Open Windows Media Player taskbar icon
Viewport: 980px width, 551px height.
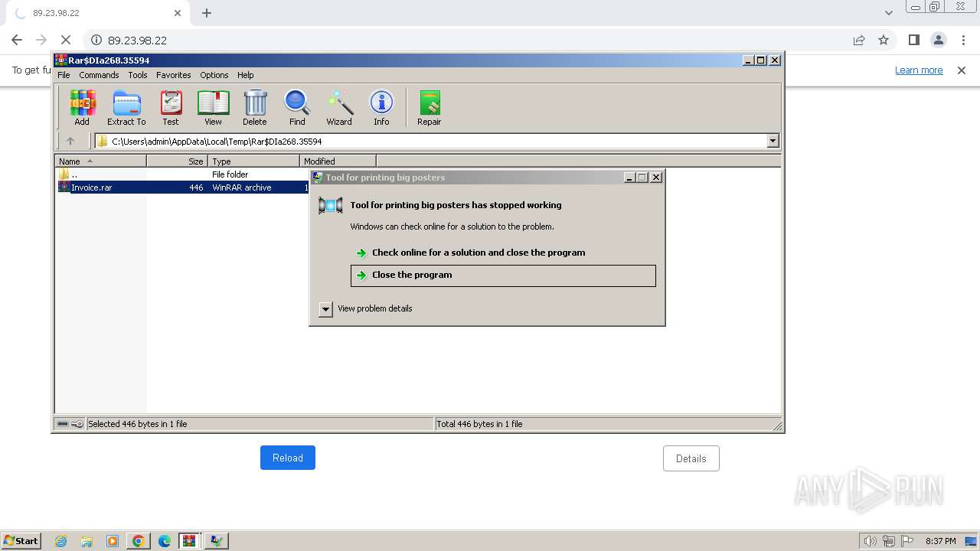pyautogui.click(x=113, y=541)
